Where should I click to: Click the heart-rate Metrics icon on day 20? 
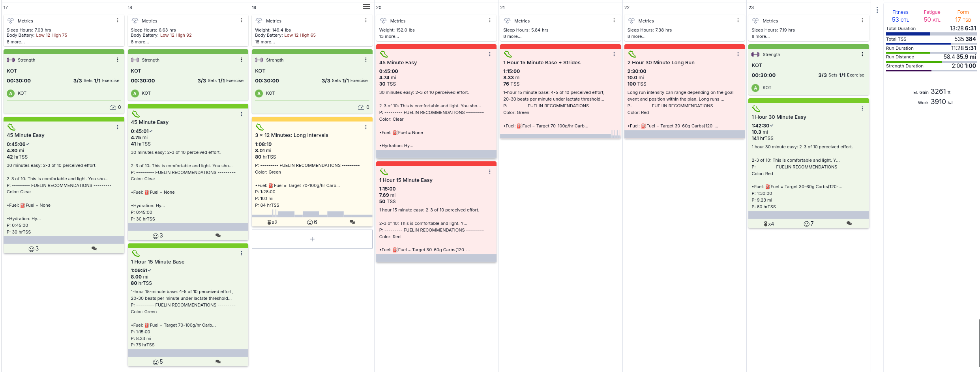point(383,21)
